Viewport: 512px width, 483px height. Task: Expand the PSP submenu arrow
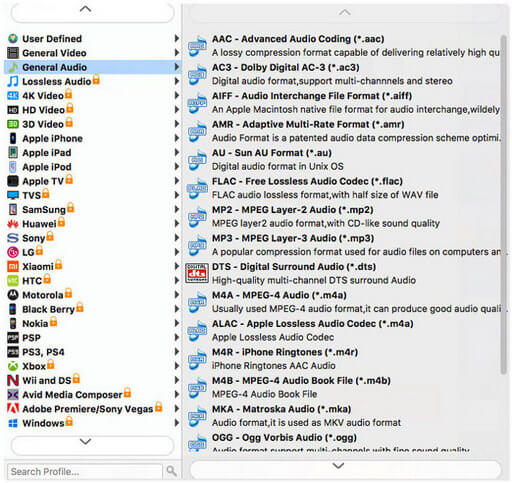click(x=177, y=337)
